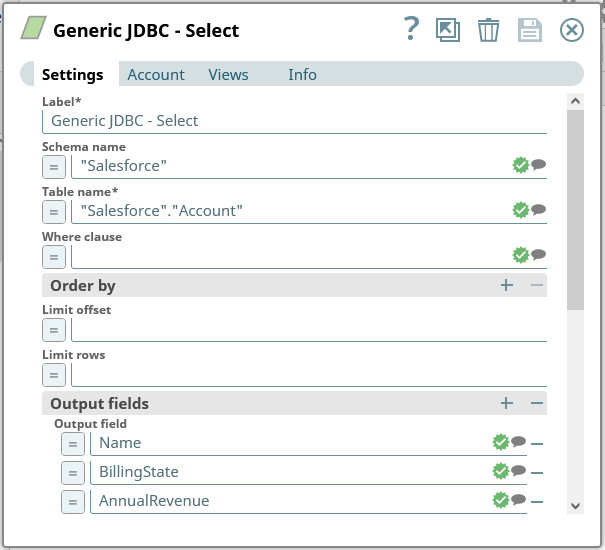Screen dimensions: 605x550
Task: Toggle expression mode for Schema name
Action: point(54,166)
